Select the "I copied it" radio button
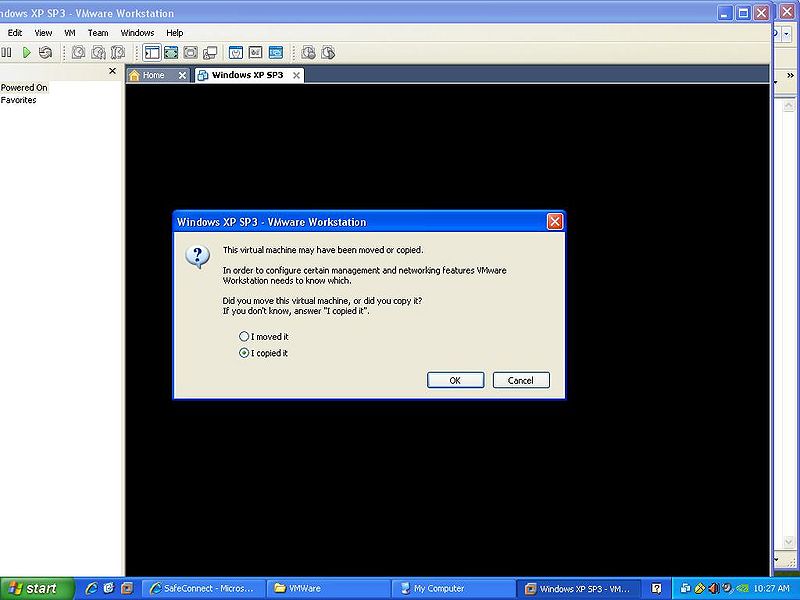Screen dimensions: 800x600 tap(244, 353)
